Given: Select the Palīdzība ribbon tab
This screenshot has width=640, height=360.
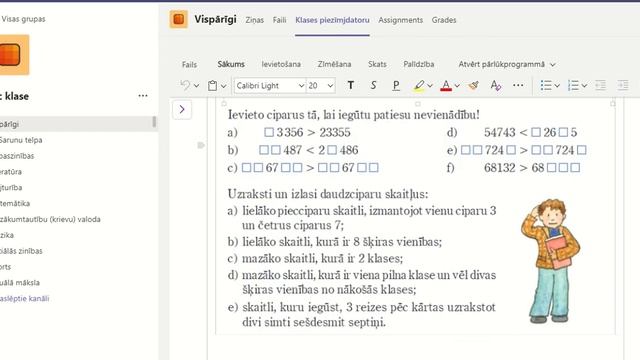Looking at the screenshot, I should [419, 64].
